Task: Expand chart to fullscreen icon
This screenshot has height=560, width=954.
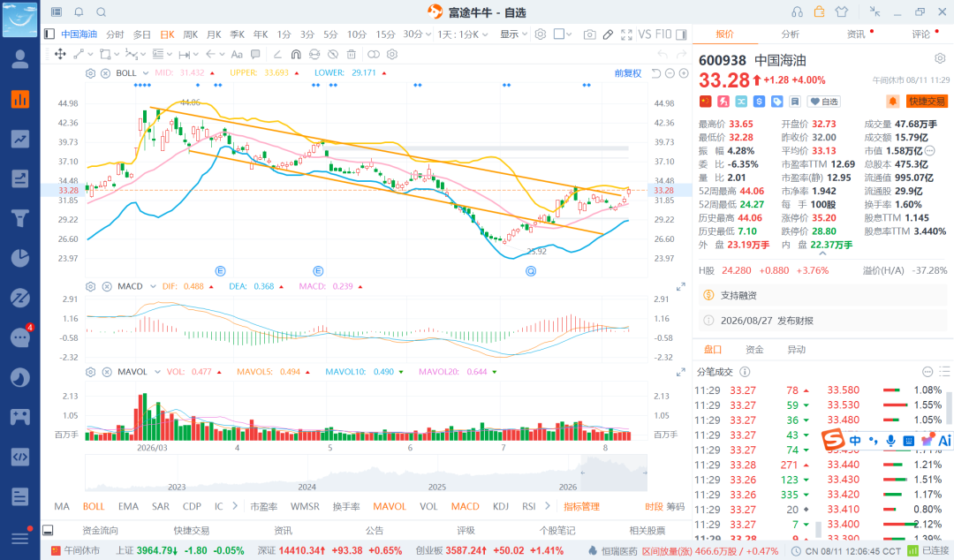Action: 626,34
